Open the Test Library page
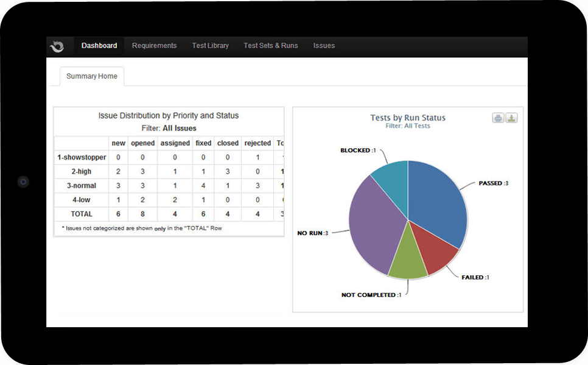Viewport: 588px width, 365px height. (210, 46)
